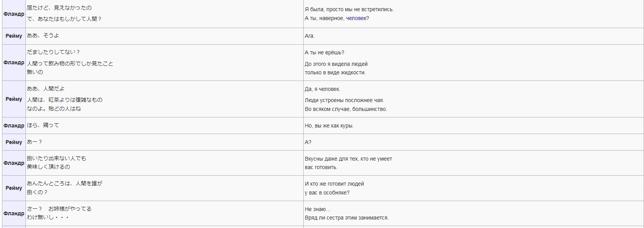Click the text только в виде жидкости.
Image resolution: width=644 pixels, height=228 pixels.
pos(335,72)
